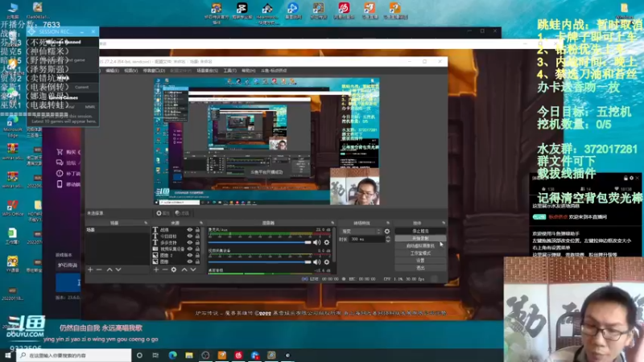The image size is (644, 362).
Task: Add a new source with the plus icon
Action: click(x=156, y=269)
